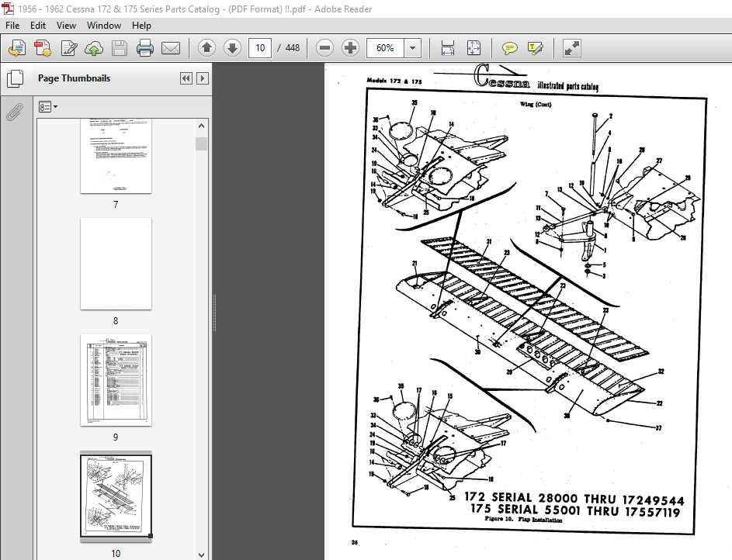The height and width of the screenshot is (560, 732).
Task: Click the '175 SERIAL 55001 THRU 17557119' text
Action: [x=575, y=510]
